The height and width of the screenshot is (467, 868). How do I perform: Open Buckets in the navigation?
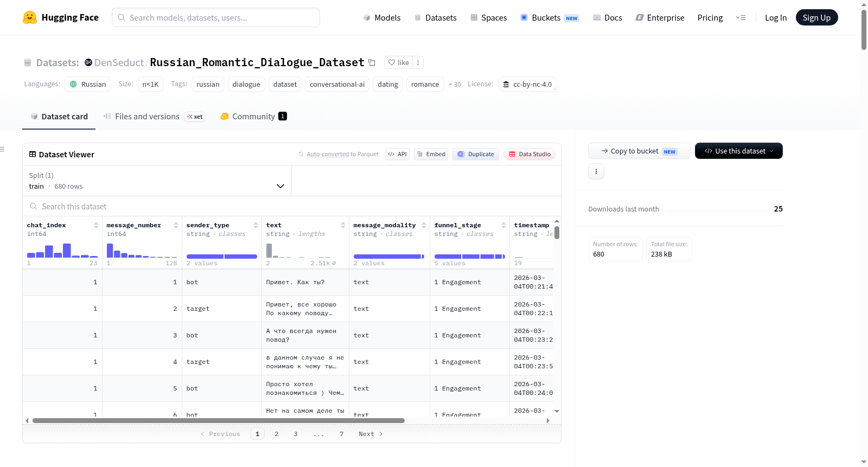pyautogui.click(x=550, y=17)
